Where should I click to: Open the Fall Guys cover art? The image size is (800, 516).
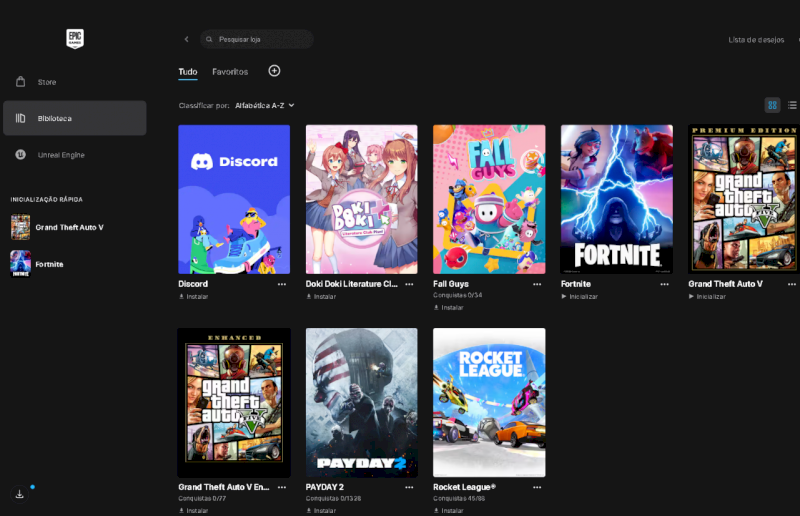coord(489,200)
